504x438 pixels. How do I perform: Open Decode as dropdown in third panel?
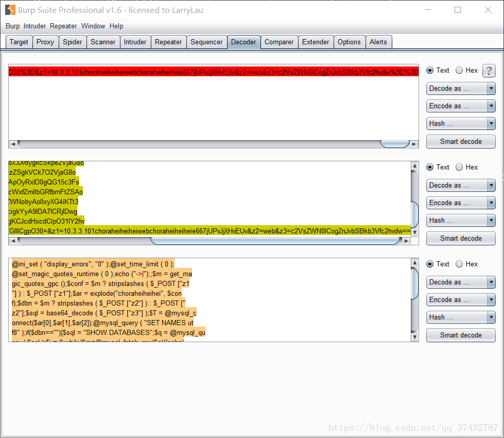pos(461,282)
